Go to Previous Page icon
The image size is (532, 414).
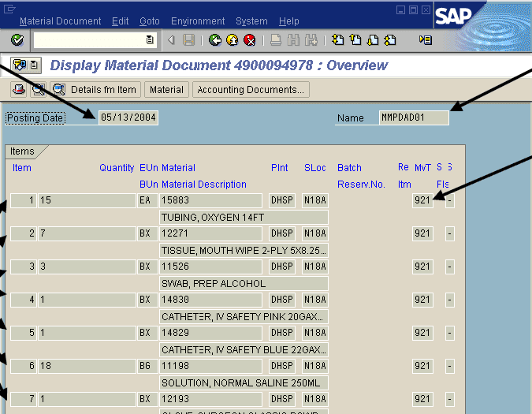355,40
